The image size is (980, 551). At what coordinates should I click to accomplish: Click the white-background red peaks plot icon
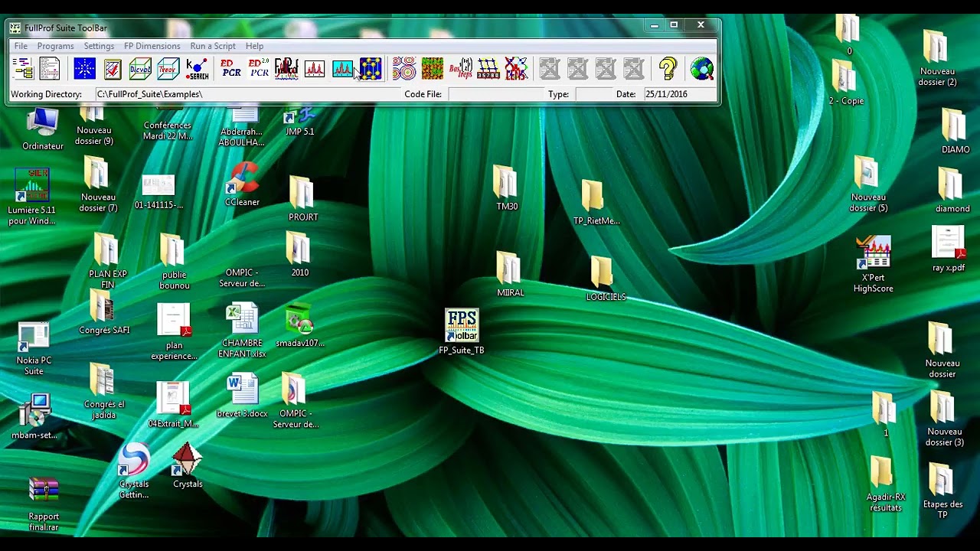315,69
